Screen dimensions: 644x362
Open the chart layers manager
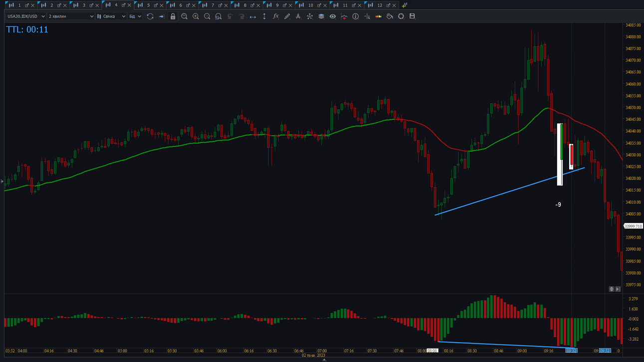pyautogui.click(x=321, y=16)
